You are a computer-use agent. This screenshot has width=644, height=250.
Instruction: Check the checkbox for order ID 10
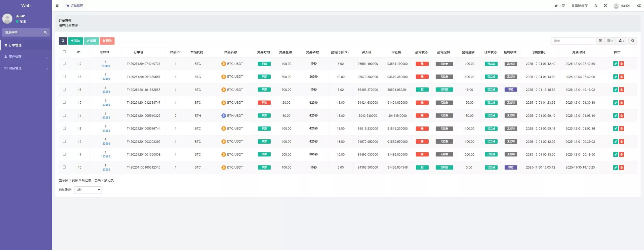tap(64, 167)
